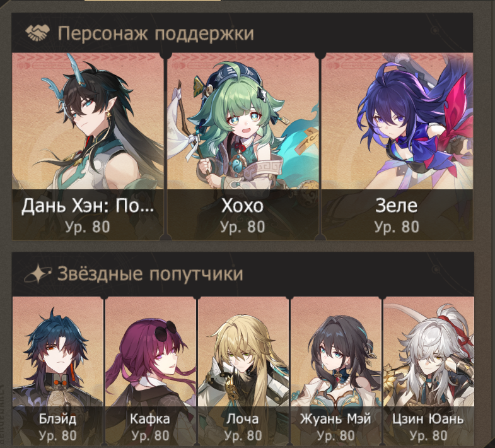Click the handshake icon by Персонаж поддержки

pos(38,33)
